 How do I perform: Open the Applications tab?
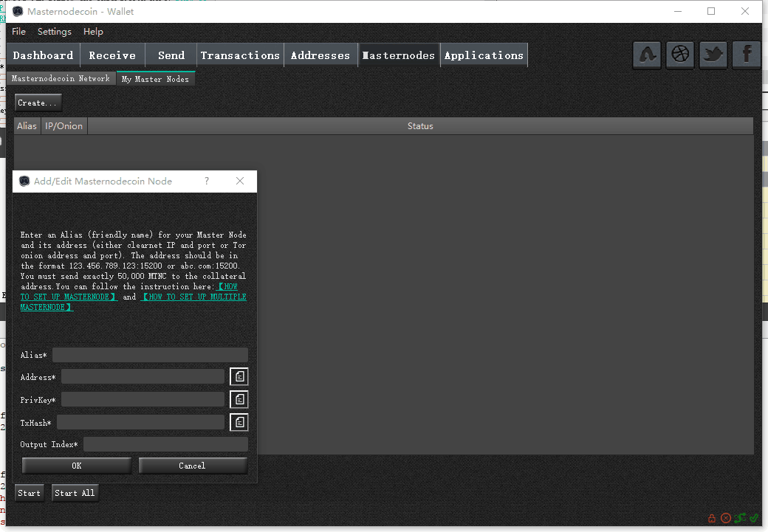[484, 55]
